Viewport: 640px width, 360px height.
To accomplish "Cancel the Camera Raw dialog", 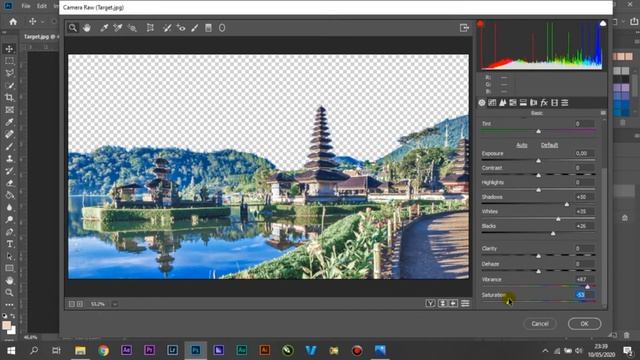I will coord(540,324).
